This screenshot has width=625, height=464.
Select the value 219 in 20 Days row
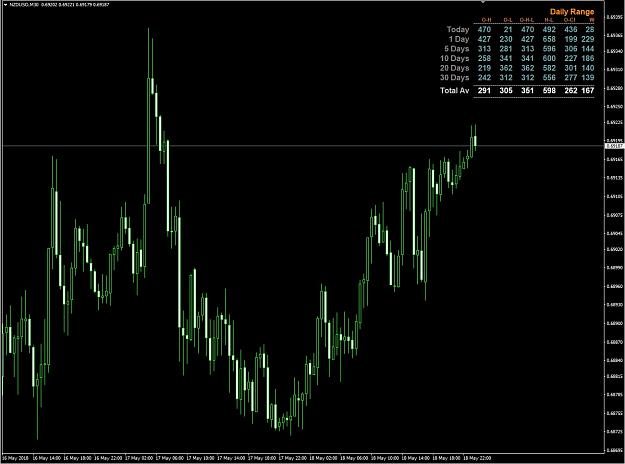click(484, 68)
